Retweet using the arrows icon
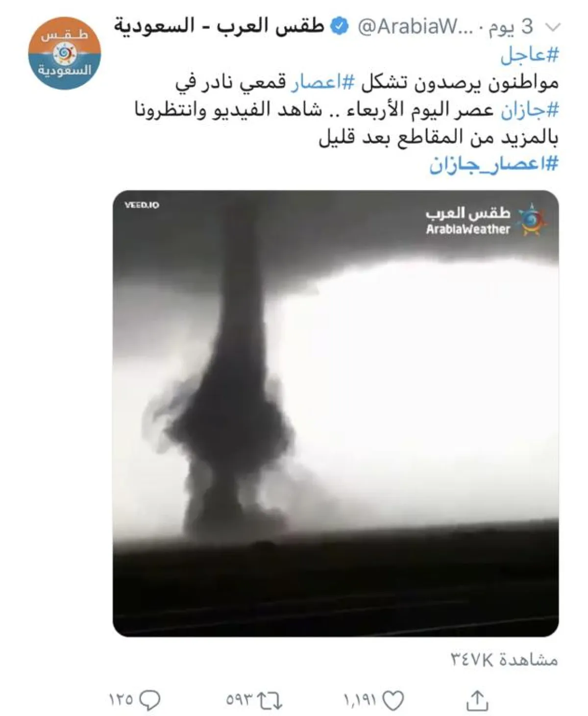Image resolution: width=588 pixels, height=716 pixels. (x=270, y=700)
